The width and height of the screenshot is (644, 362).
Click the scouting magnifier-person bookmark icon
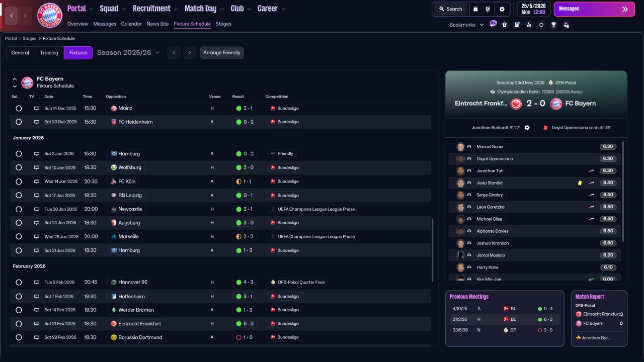coord(529,25)
